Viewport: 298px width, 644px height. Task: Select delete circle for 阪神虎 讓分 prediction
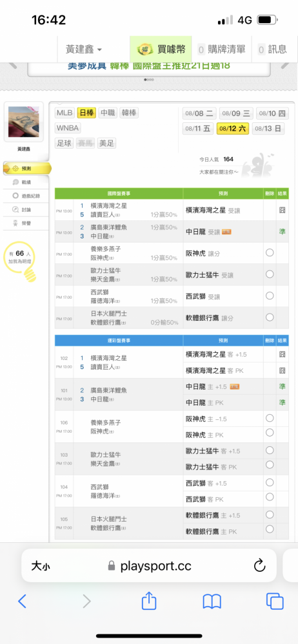pos(270,252)
